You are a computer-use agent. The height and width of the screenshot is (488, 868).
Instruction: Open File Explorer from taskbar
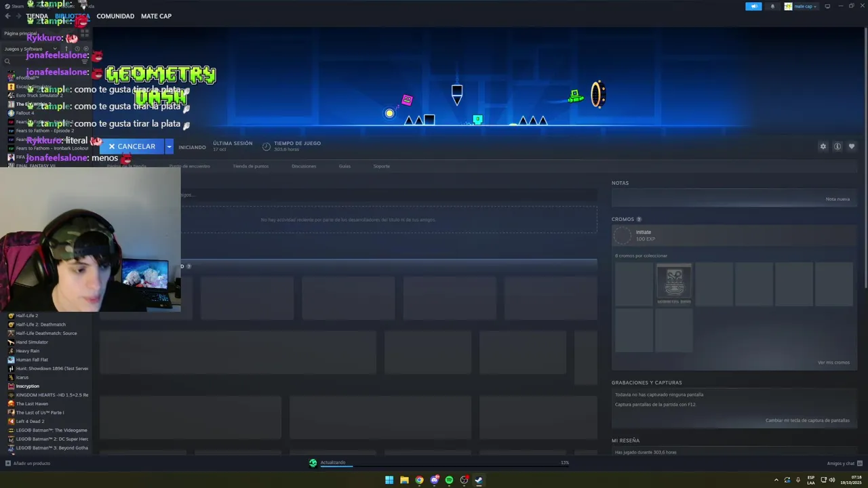[x=404, y=480]
